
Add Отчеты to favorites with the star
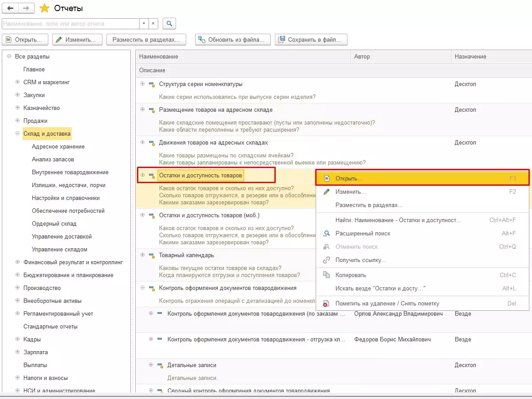(44, 8)
